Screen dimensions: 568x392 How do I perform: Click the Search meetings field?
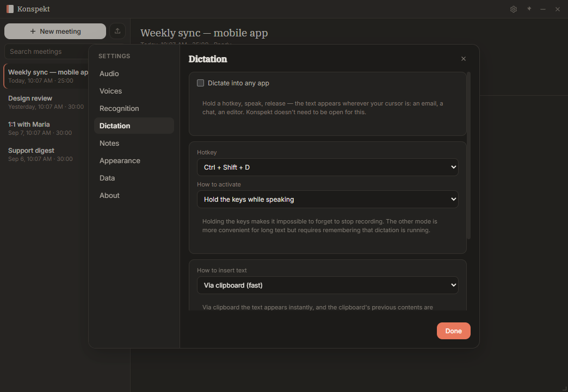tap(46, 52)
